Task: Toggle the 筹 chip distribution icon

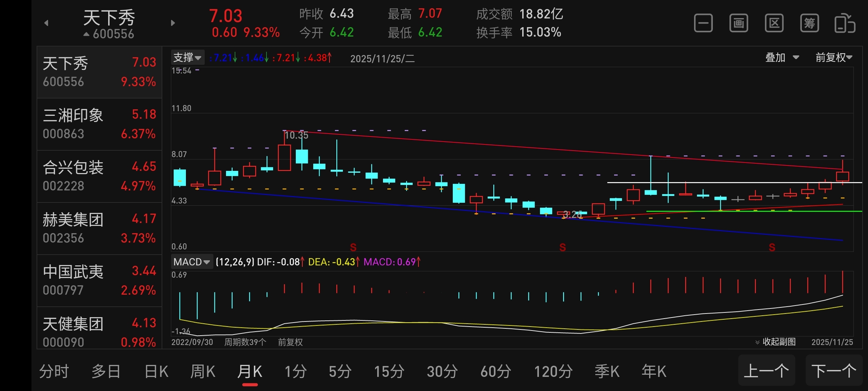Action: (x=809, y=24)
